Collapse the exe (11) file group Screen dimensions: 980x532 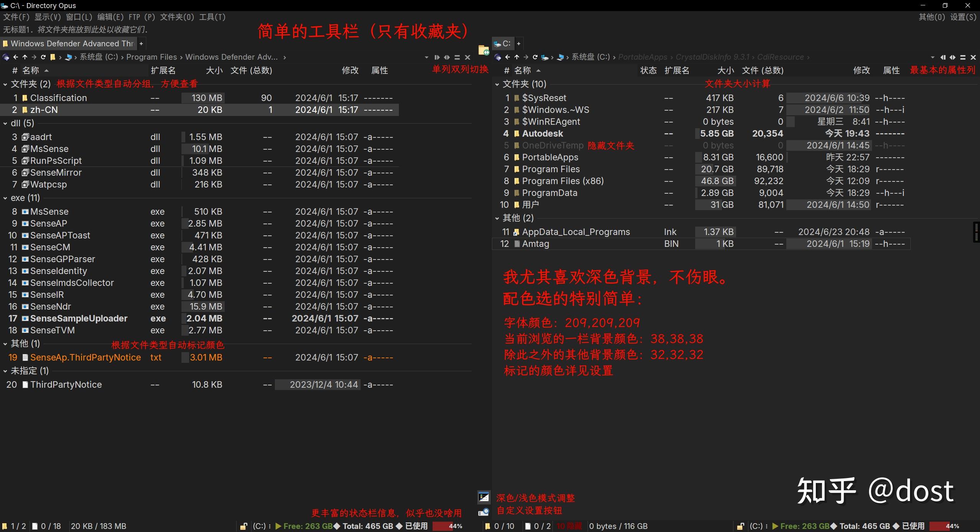pyautogui.click(x=5, y=198)
